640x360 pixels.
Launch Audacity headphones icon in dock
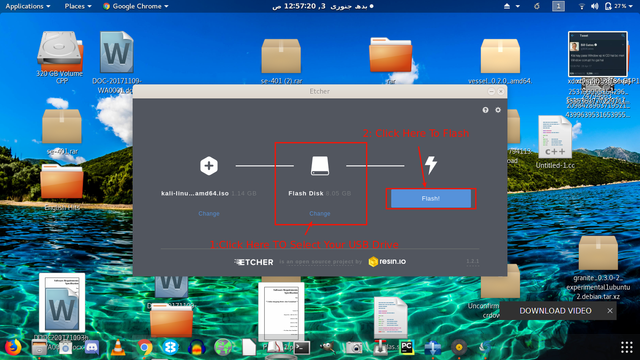(197, 348)
